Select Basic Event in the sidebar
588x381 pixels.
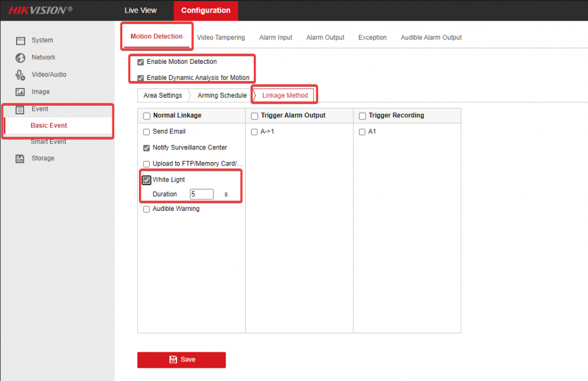pyautogui.click(x=49, y=125)
